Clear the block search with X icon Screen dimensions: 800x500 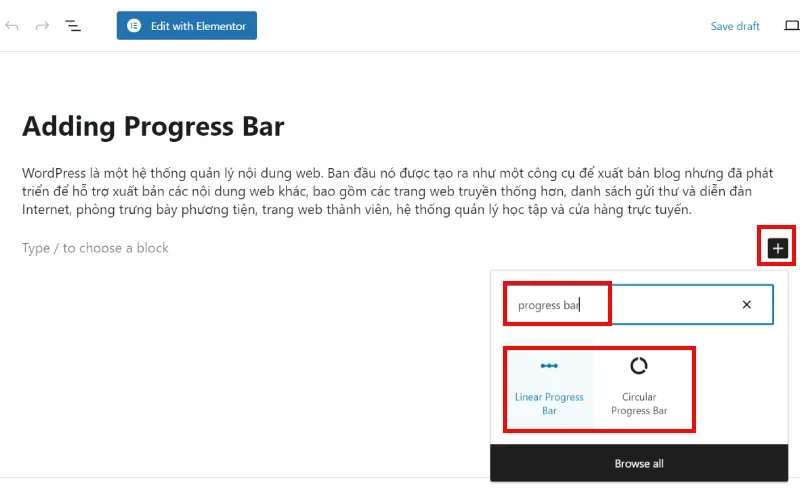(746, 305)
